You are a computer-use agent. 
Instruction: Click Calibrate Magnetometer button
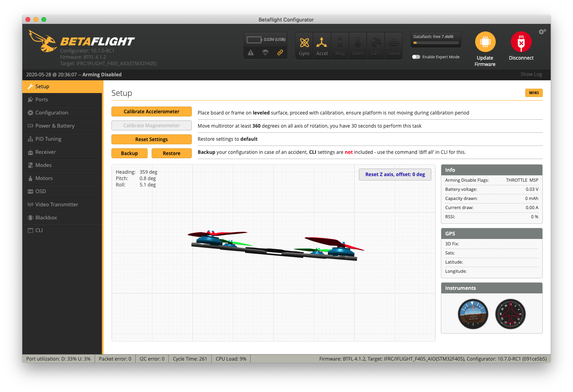(152, 126)
